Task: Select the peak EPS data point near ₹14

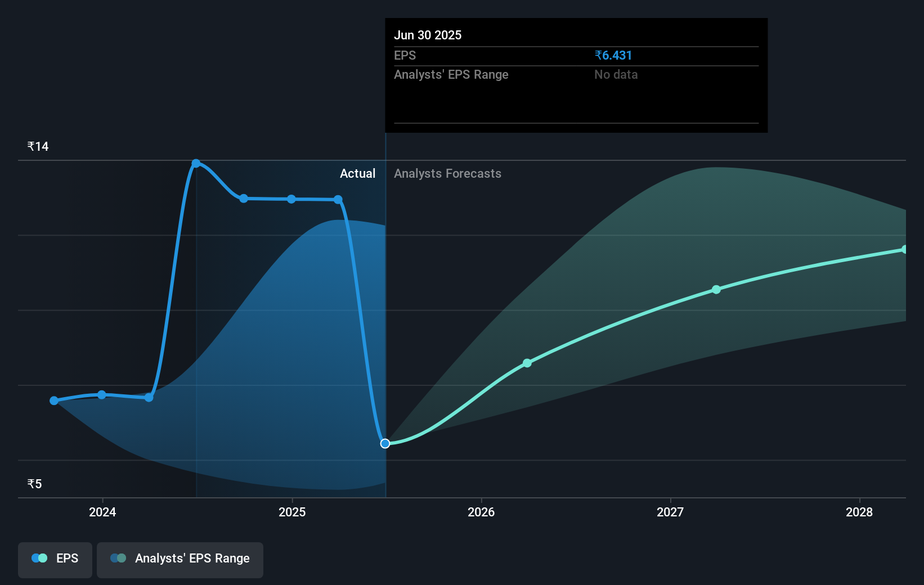Action: 196,163
